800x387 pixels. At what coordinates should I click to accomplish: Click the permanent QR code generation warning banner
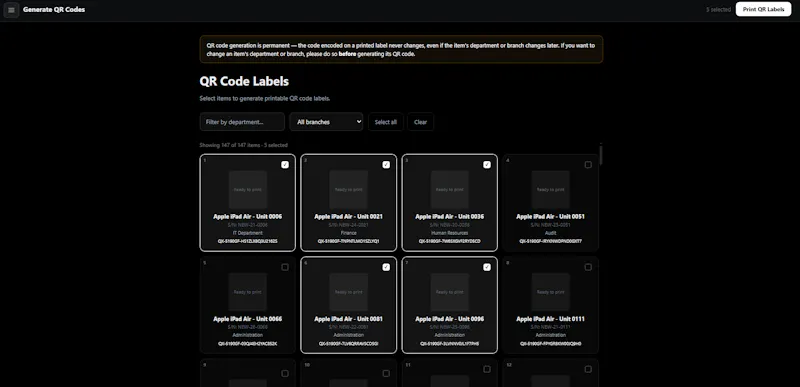[401, 49]
